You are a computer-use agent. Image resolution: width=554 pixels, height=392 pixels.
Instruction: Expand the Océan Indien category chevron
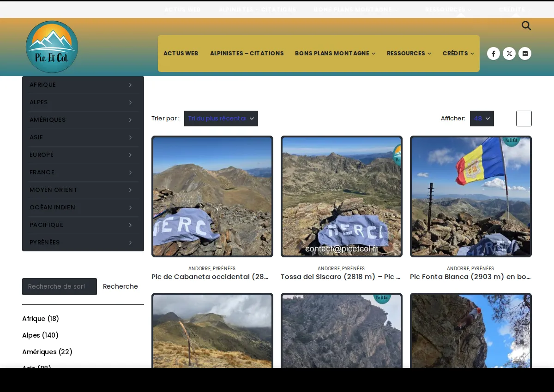point(131,208)
